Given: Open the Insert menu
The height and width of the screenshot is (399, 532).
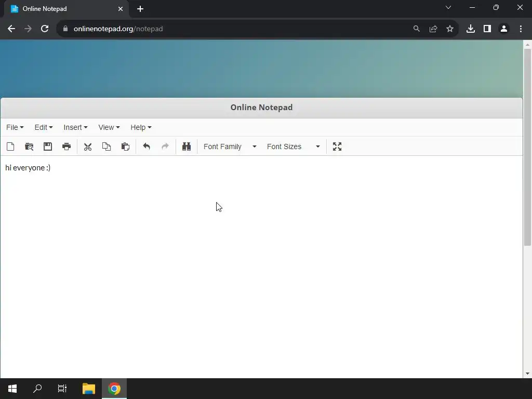Looking at the screenshot, I should pos(75,127).
